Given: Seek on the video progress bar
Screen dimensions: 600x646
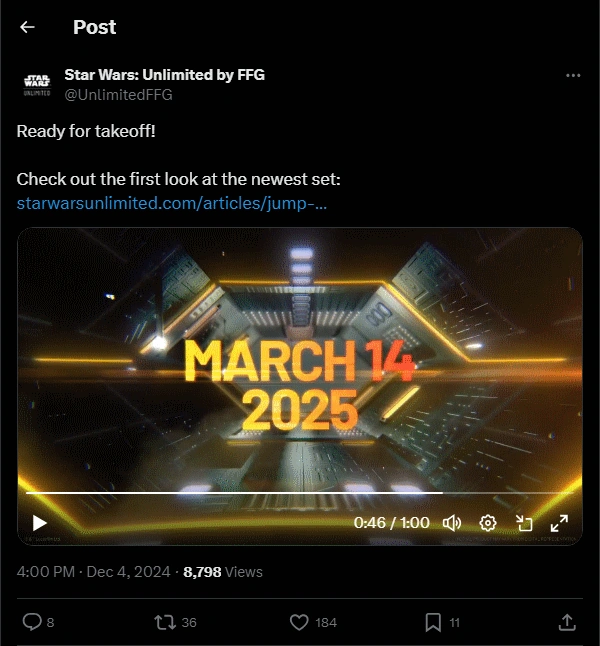Looking at the screenshot, I should (x=300, y=493).
